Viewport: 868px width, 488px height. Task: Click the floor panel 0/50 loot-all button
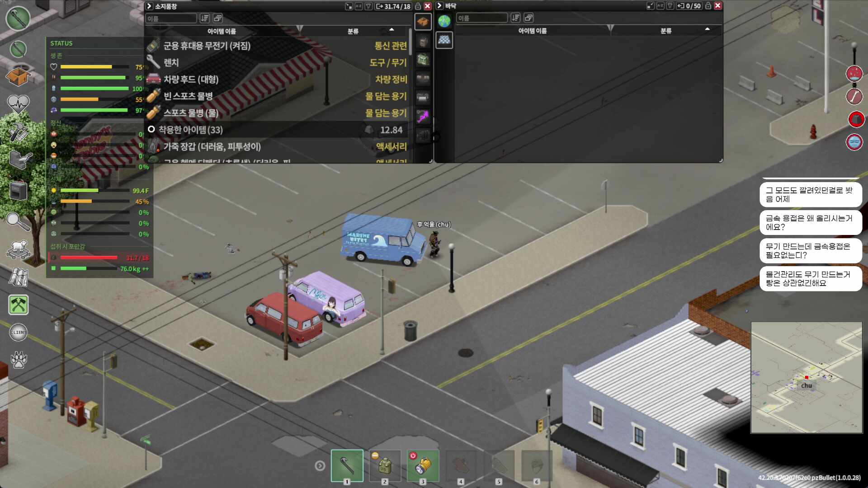coord(689,6)
